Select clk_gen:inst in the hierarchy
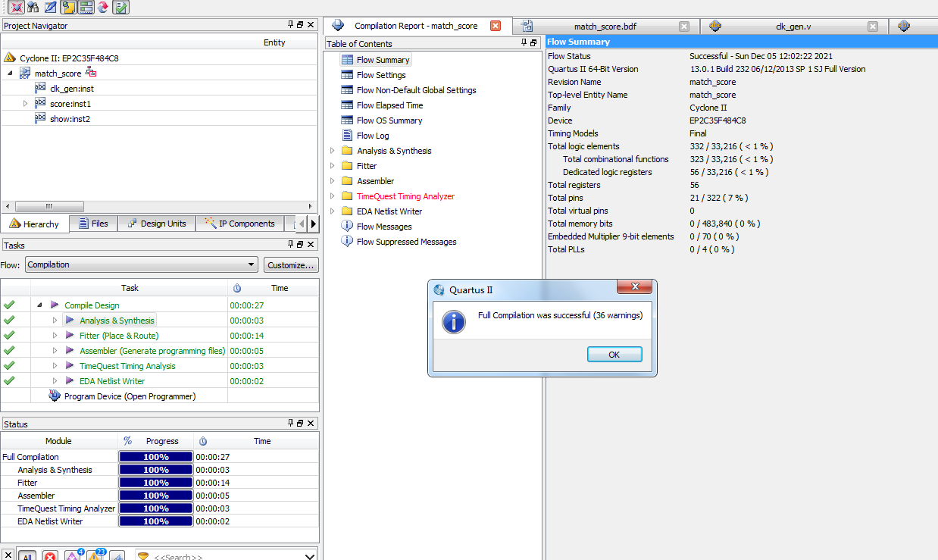The image size is (938, 560). (72, 89)
